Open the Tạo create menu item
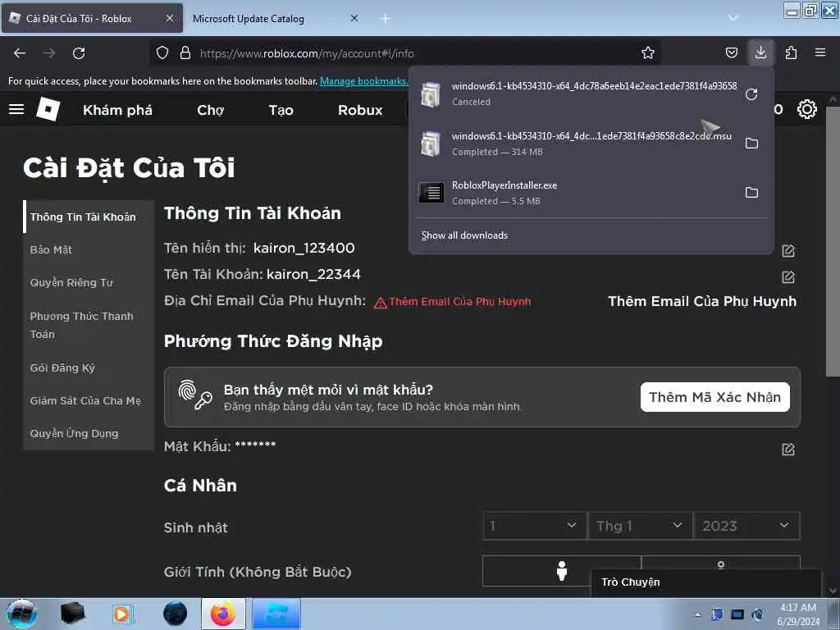The image size is (840, 630). point(281,110)
